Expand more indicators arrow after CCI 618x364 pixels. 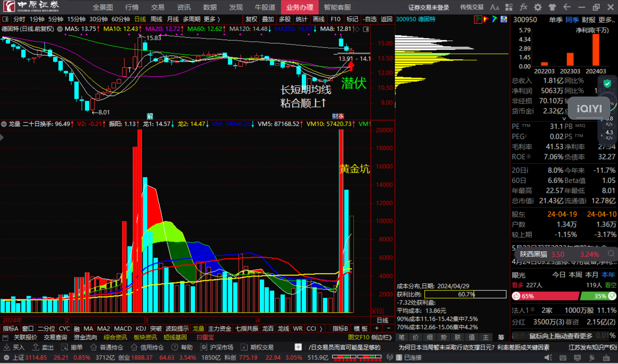[321, 329]
